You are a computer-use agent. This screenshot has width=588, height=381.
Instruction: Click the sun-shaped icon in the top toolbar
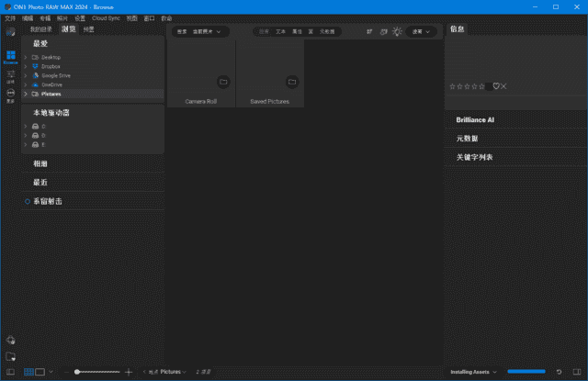[x=397, y=31]
